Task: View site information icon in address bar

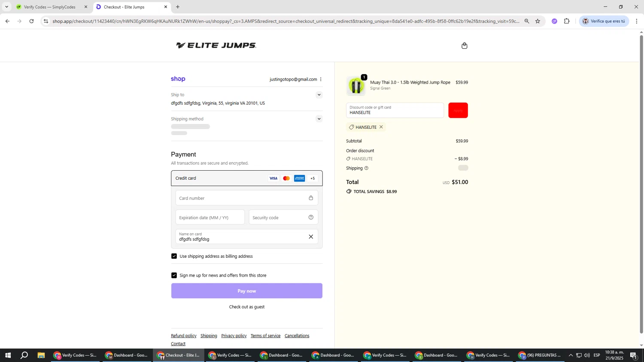Action: click(x=46, y=21)
